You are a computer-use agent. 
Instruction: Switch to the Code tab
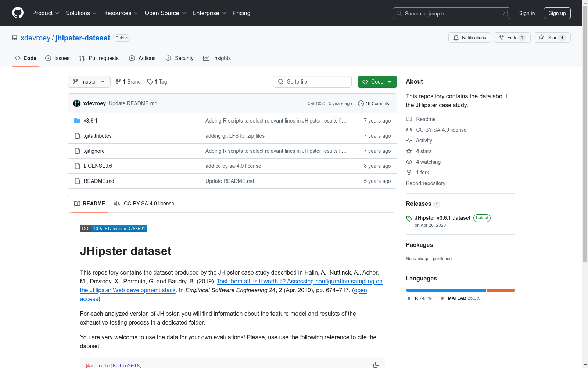[25, 58]
